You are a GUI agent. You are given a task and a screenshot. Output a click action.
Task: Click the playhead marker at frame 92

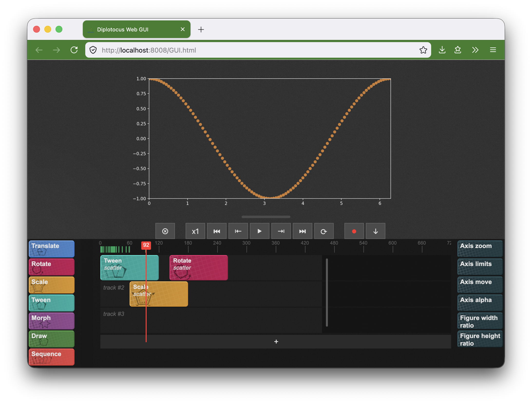click(146, 245)
